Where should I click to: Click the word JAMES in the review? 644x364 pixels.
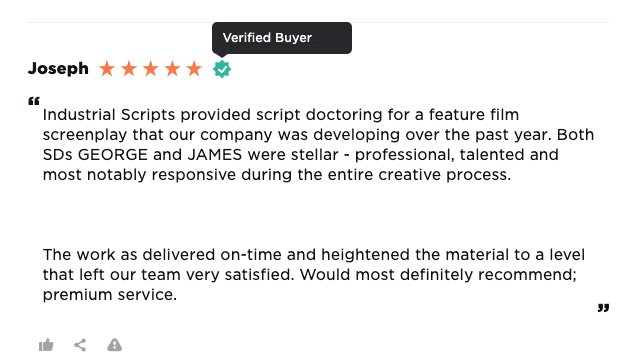pyautogui.click(x=215, y=155)
